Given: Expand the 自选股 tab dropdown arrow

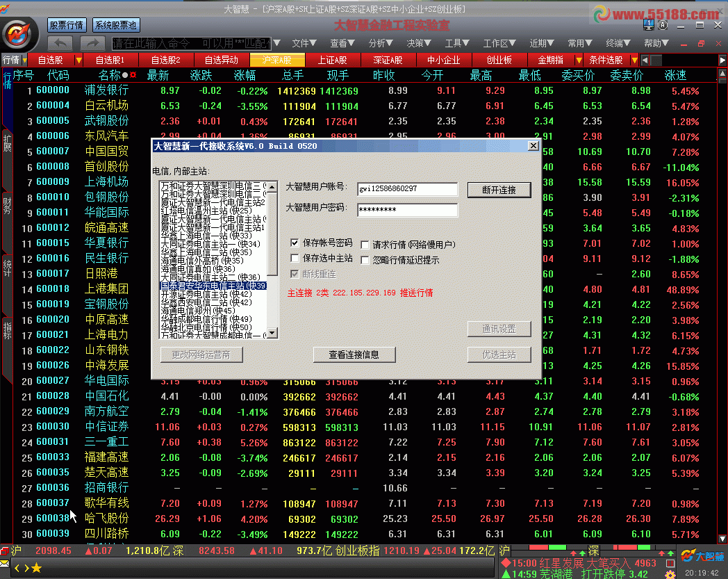Looking at the screenshot, I should (78, 60).
